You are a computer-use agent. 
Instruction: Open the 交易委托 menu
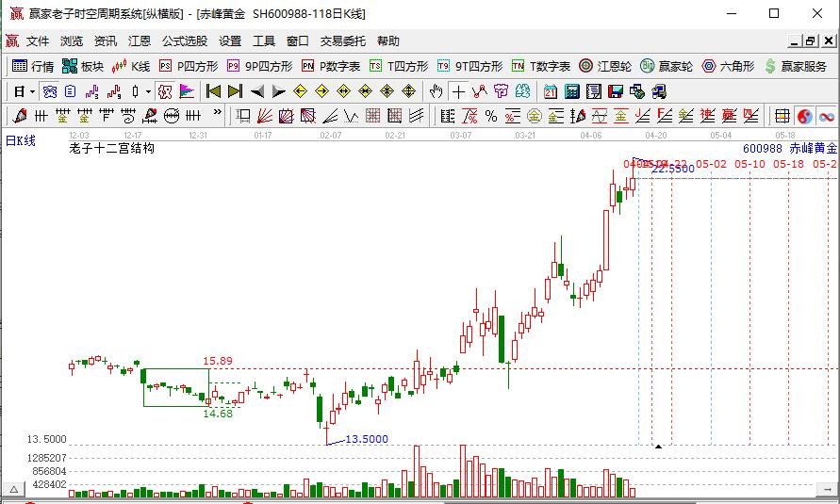[x=343, y=41]
